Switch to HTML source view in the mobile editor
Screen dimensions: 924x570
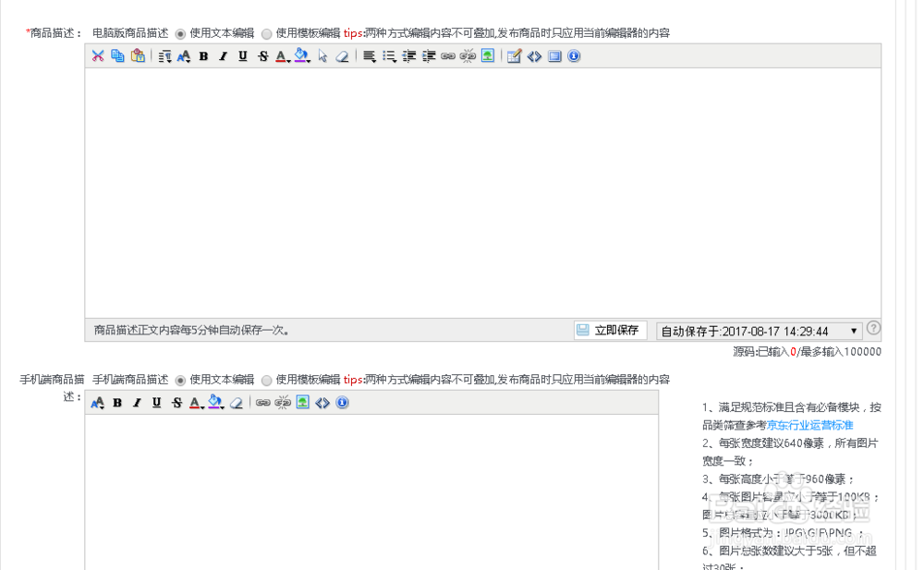pyautogui.click(x=322, y=403)
